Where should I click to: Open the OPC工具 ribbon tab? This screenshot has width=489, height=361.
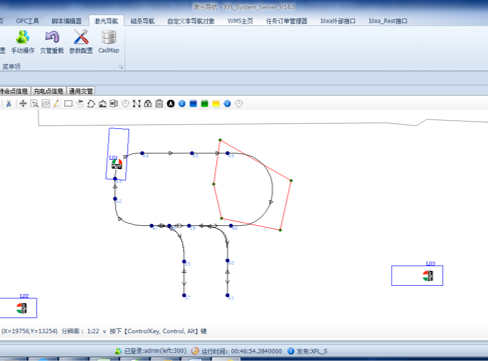[x=27, y=21]
